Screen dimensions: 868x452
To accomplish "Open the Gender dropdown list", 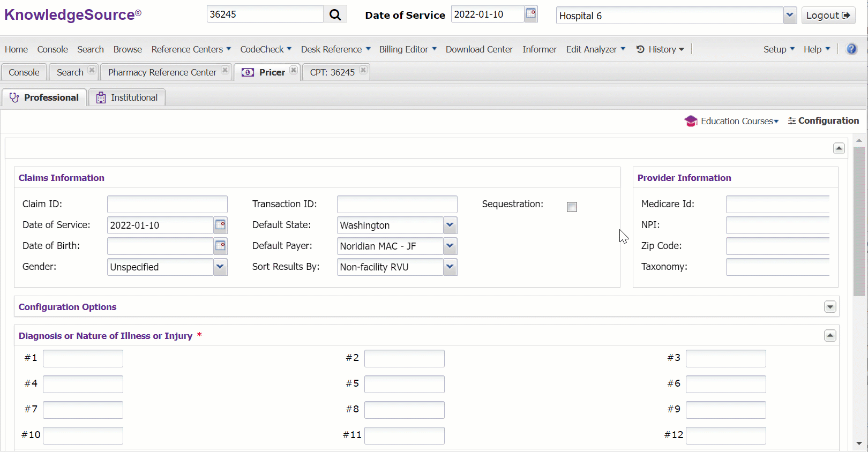I will point(220,267).
